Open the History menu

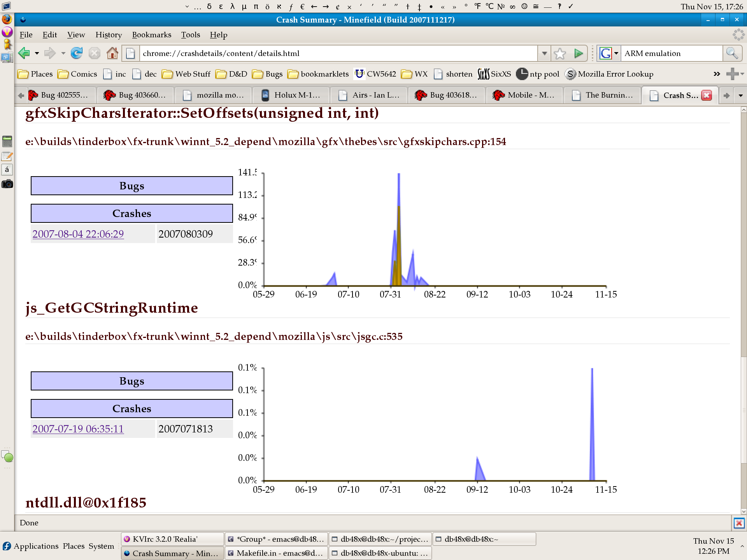109,35
